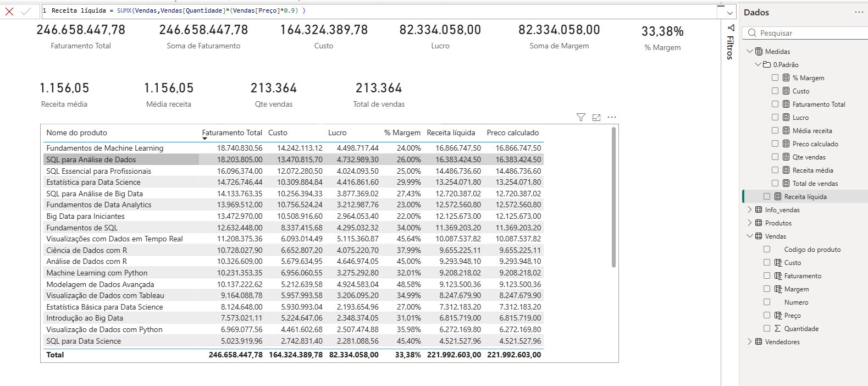Sort by the Nome do produto column header

pyautogui.click(x=77, y=133)
